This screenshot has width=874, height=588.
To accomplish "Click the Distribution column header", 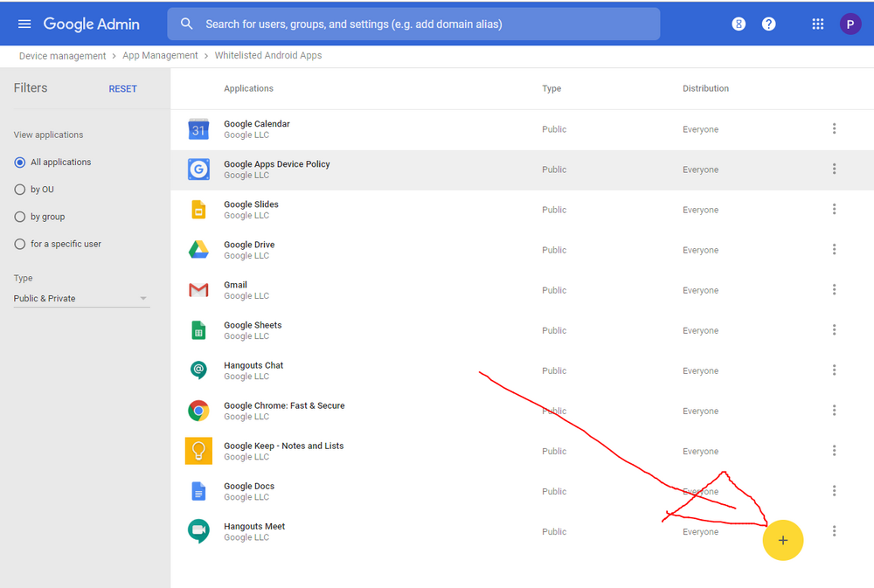I will [705, 88].
